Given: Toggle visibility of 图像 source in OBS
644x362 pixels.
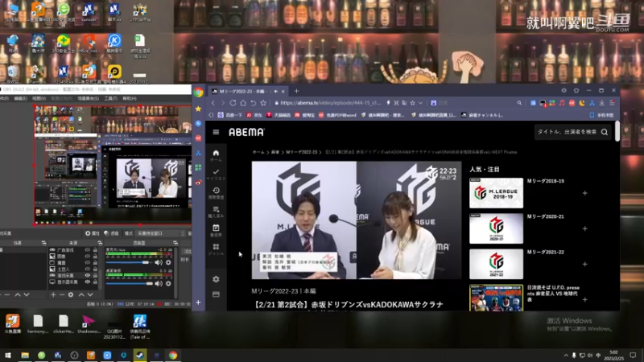Looking at the screenshot, I should pyautogui.click(x=88, y=256).
